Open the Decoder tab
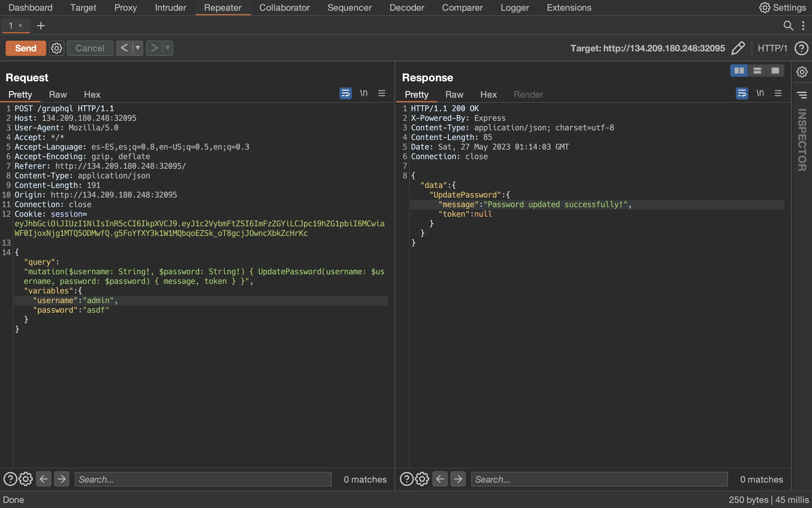Viewport: 812px width, 508px height. click(407, 7)
